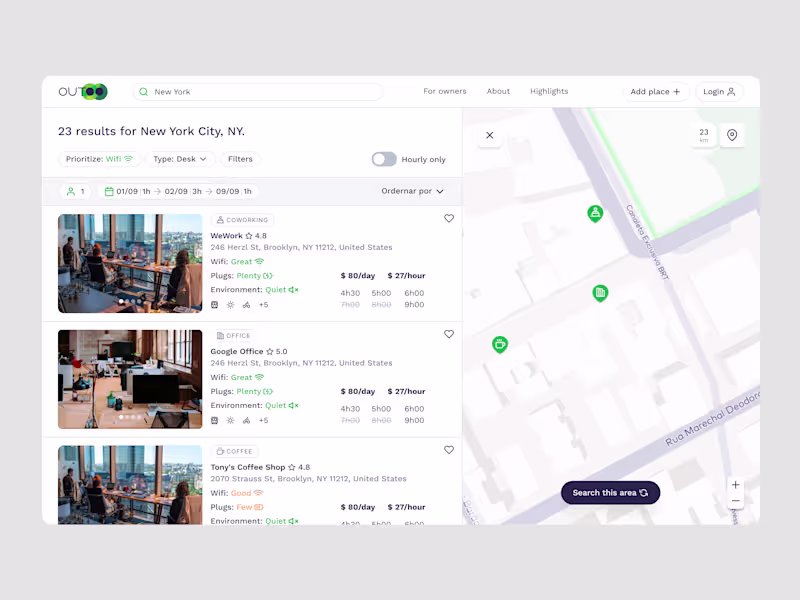
Task: Click WeWork's $ 80/day price
Action: click(x=358, y=276)
